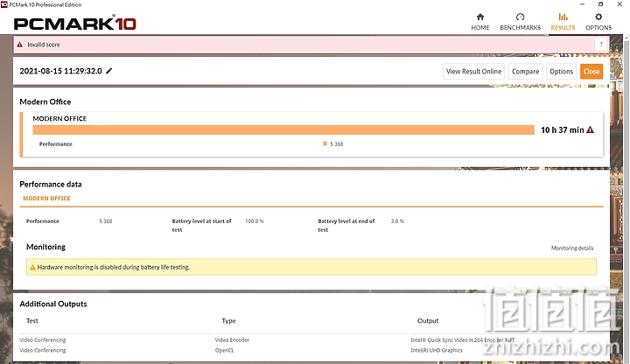Click View Result Online button
The image size is (630, 364).
tap(473, 72)
